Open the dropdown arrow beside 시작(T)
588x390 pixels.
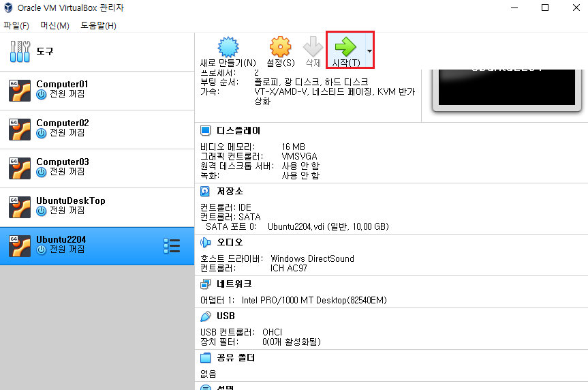point(369,50)
